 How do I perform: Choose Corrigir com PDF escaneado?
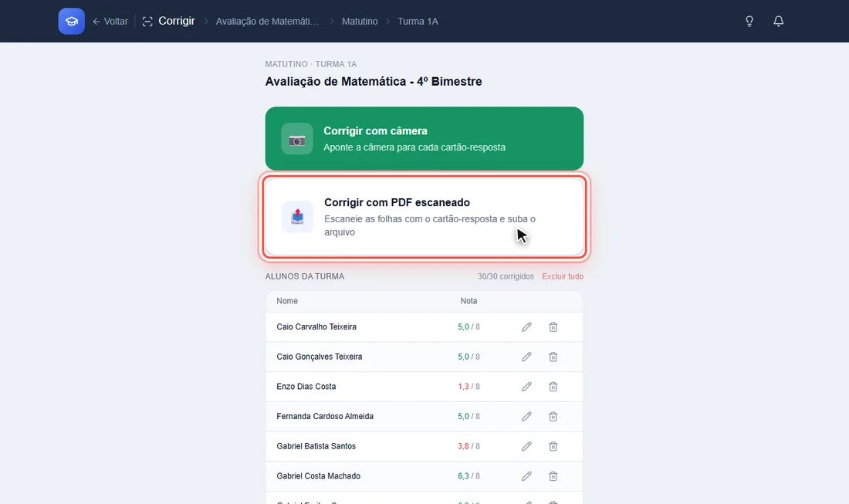point(424,217)
